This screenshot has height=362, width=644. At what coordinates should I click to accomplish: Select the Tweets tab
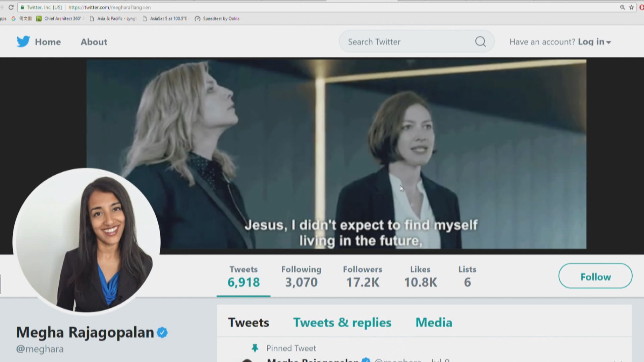(249, 322)
